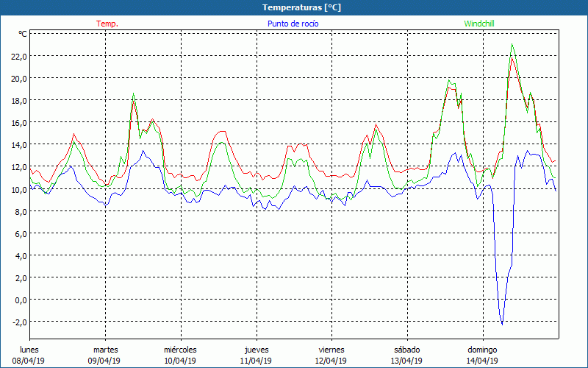588x368 pixels.
Task: Click the jueves day label
Action: click(257, 350)
